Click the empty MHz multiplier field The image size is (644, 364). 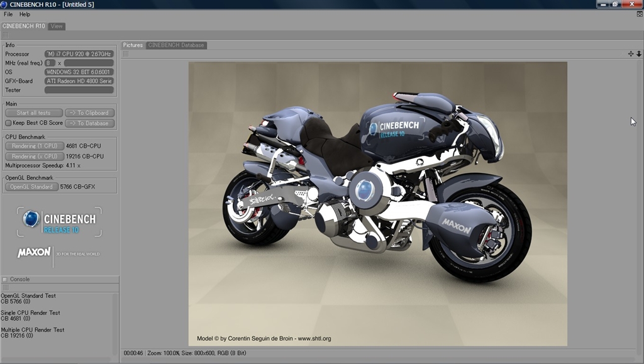tap(89, 63)
